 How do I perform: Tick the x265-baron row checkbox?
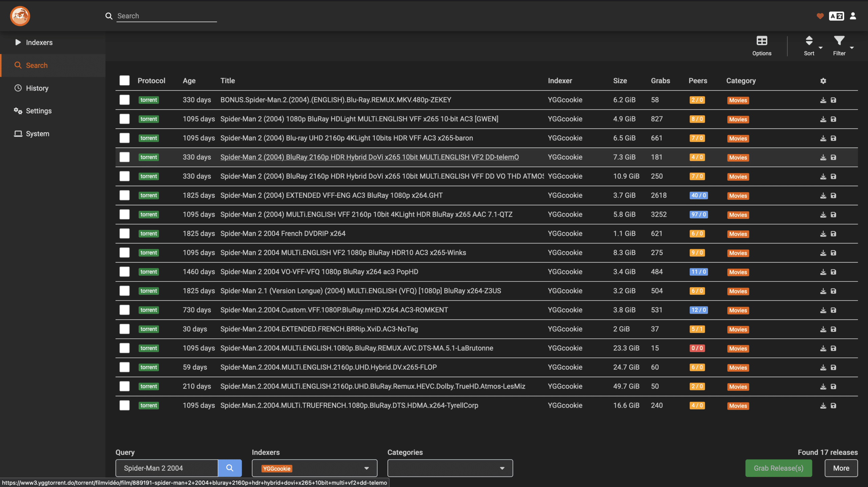tap(124, 138)
